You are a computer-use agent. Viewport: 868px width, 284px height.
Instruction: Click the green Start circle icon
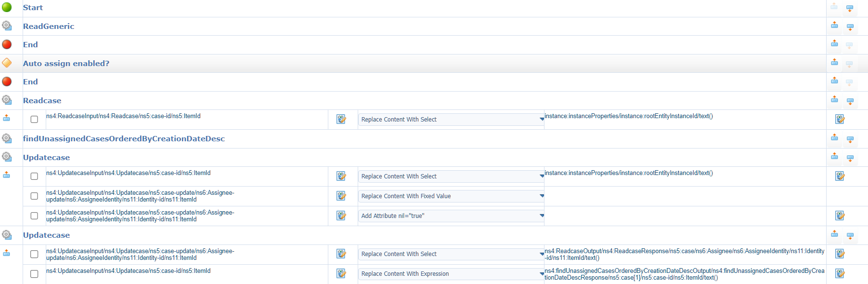pos(7,7)
